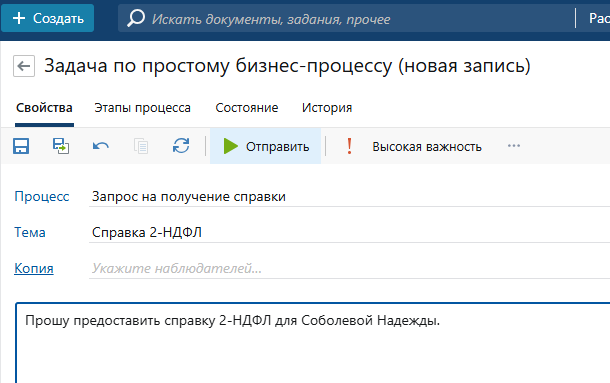Open the Состояние tab
610x383 pixels.
pyautogui.click(x=247, y=107)
